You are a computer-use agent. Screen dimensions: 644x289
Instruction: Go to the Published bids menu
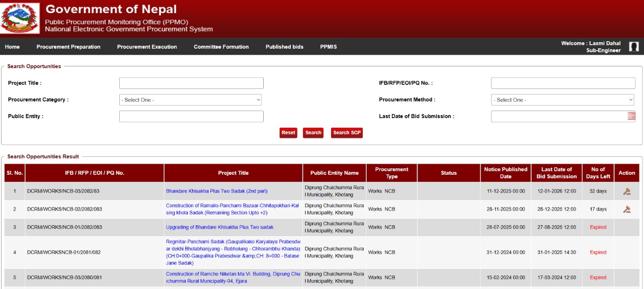click(284, 47)
